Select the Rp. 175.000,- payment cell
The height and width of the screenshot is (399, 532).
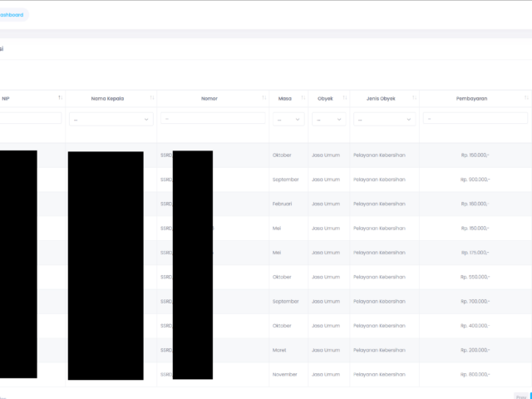(x=475, y=253)
